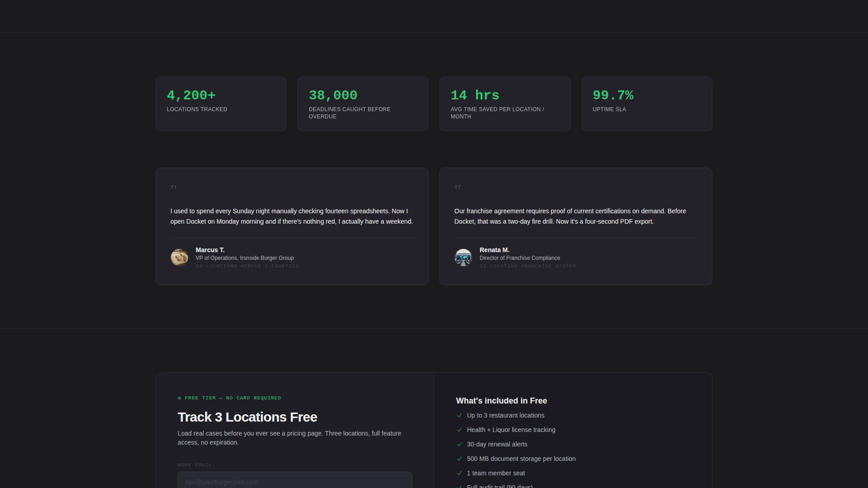Open the What's included in Free section
868x488 pixels.
point(501,401)
